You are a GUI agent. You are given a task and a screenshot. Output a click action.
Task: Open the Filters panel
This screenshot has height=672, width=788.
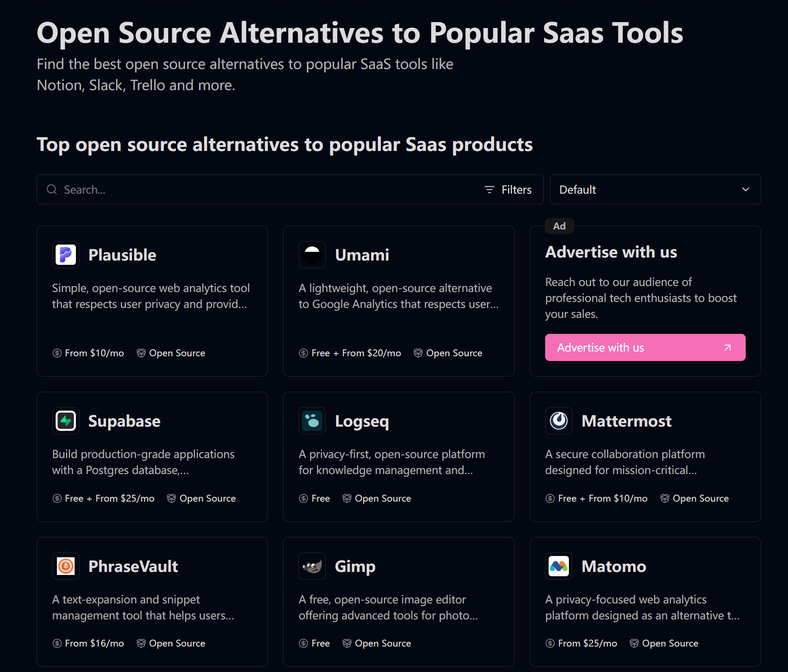click(x=508, y=190)
